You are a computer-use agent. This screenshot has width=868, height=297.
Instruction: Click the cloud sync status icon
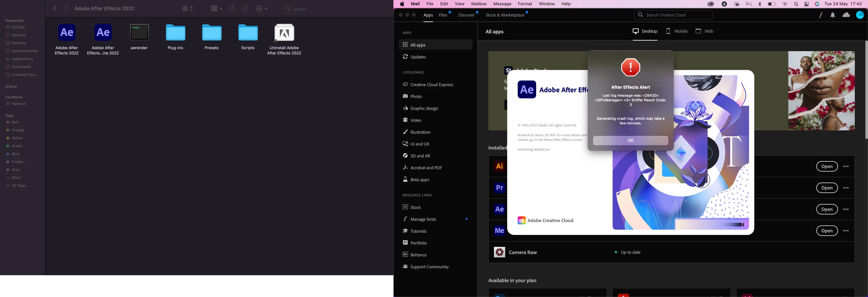point(846,15)
